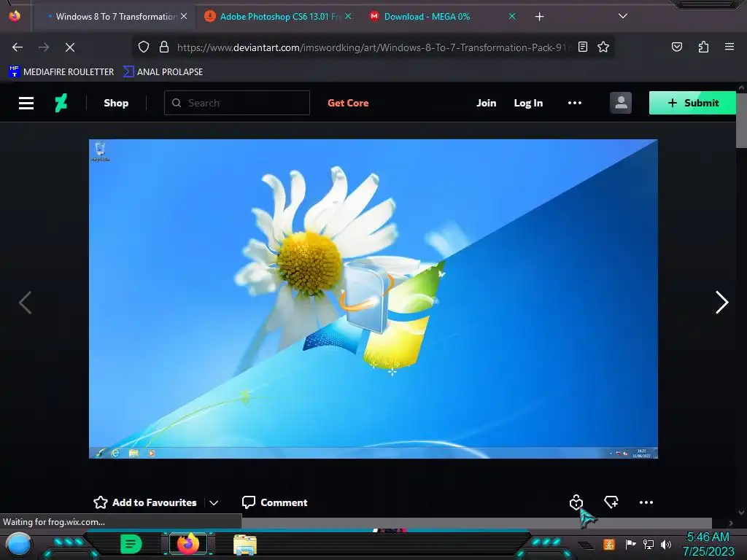Show the previous deviation with left chevron
Viewport: 747px width, 560px height.
[26, 303]
